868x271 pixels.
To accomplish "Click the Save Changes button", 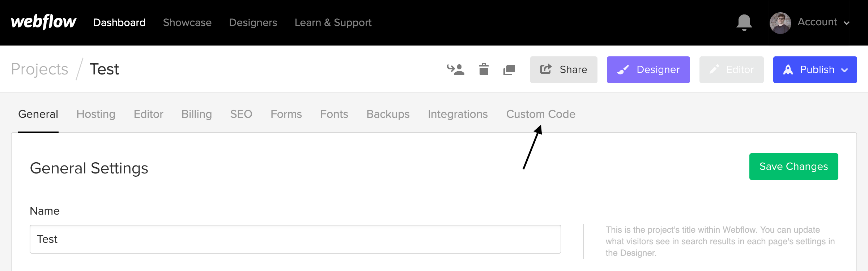I will tap(793, 166).
